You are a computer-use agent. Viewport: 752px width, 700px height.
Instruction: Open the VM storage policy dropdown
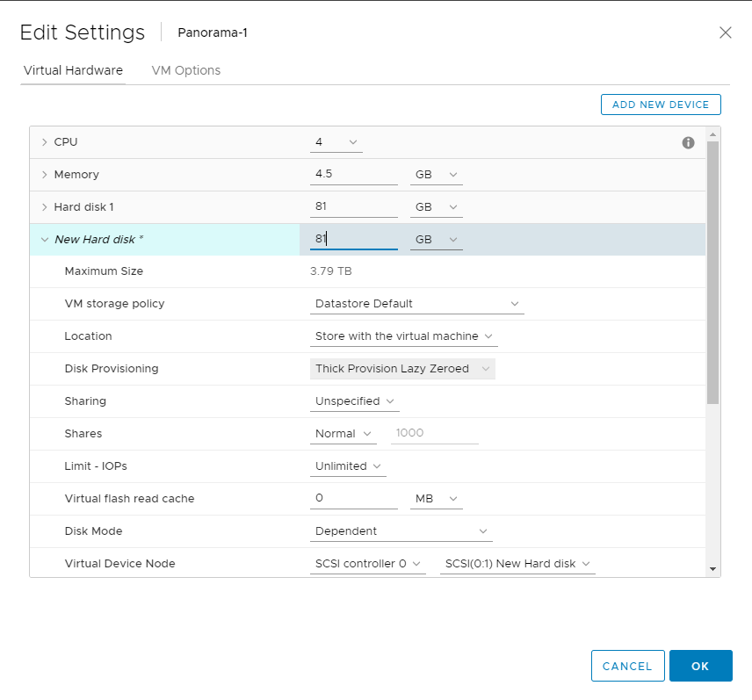pyautogui.click(x=416, y=303)
